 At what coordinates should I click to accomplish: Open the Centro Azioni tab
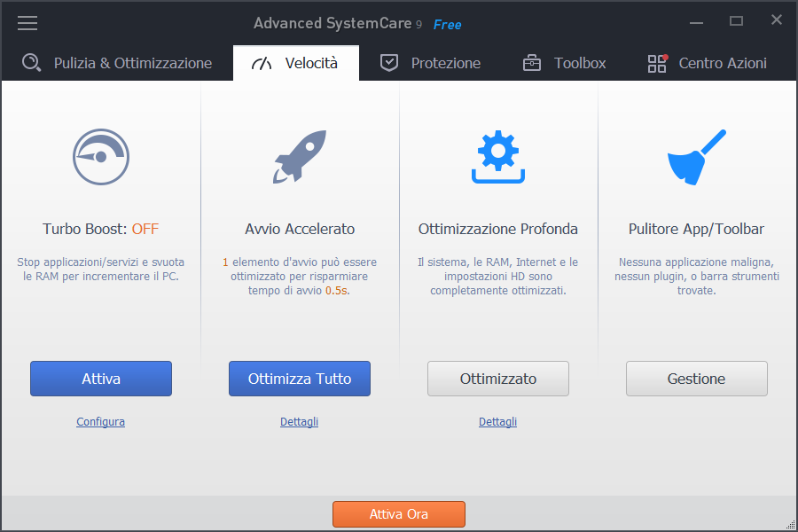(x=708, y=63)
